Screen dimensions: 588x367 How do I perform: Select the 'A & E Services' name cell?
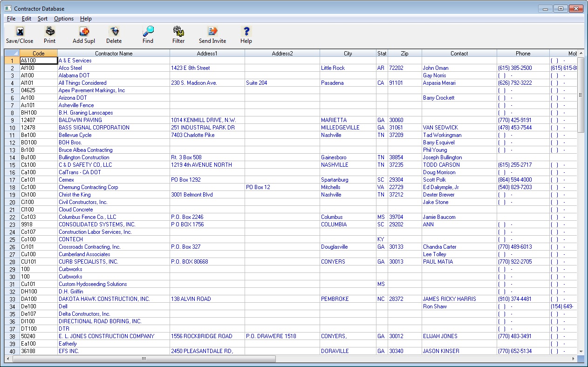coord(114,61)
